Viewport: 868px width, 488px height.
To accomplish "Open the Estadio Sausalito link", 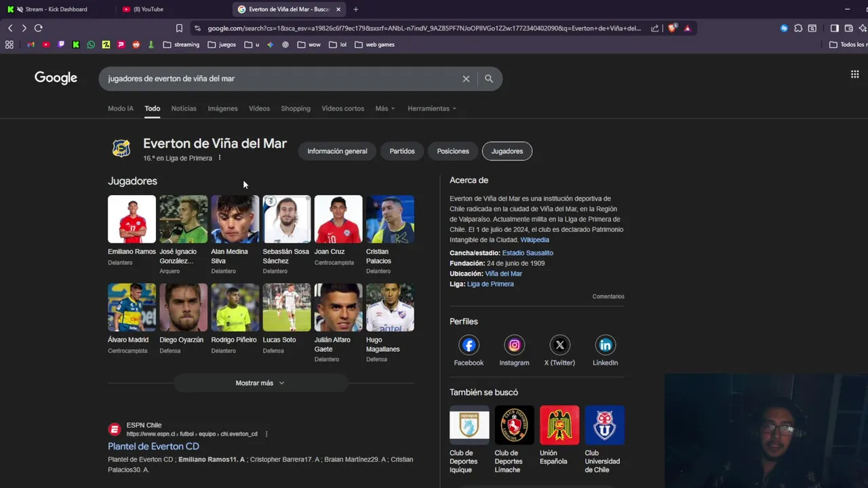I will 528,253.
